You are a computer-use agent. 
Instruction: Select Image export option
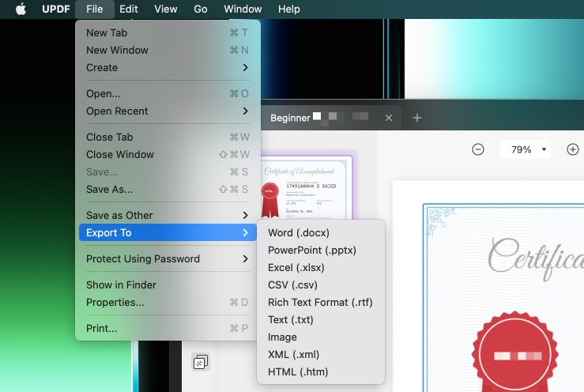tap(282, 337)
